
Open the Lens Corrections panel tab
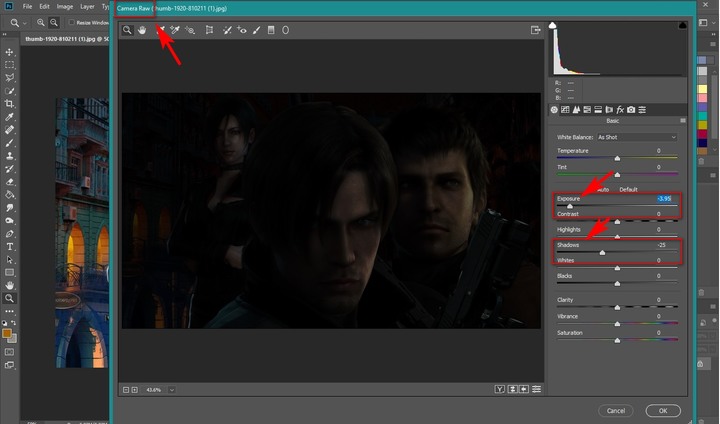point(609,110)
